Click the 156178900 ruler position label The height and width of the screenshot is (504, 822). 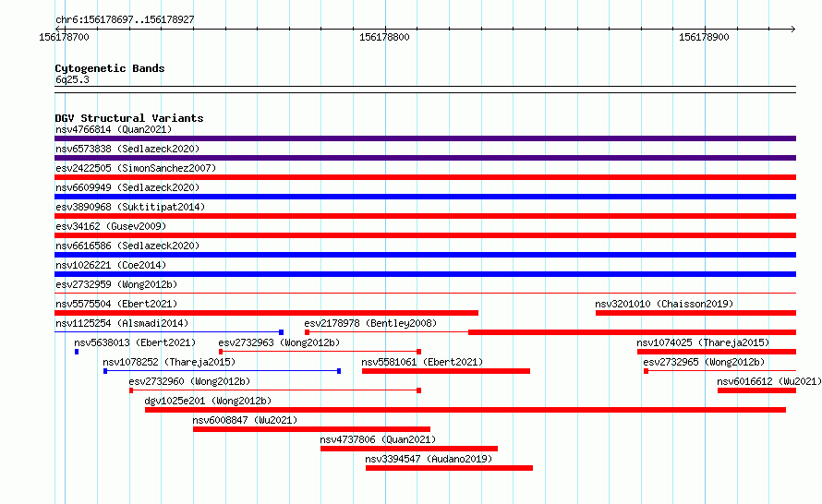pyautogui.click(x=704, y=37)
